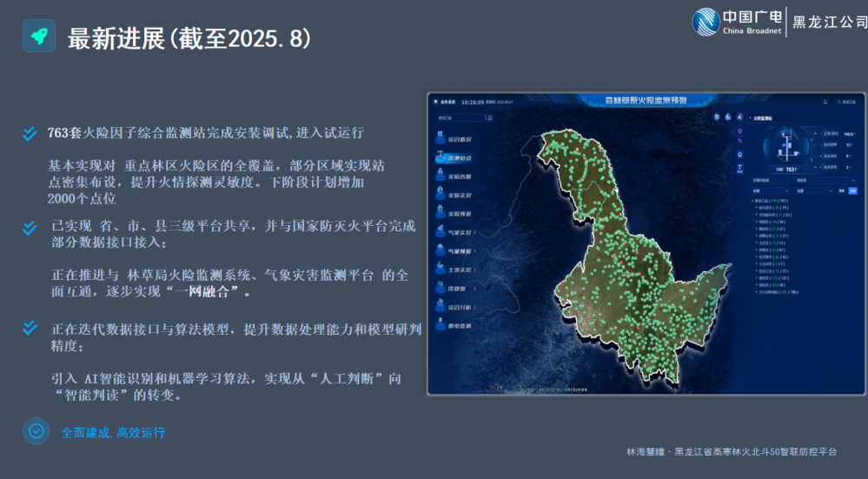
Task: Click the checkmark beside 763套火险因子综合监测站
Action: pyautogui.click(x=30, y=133)
